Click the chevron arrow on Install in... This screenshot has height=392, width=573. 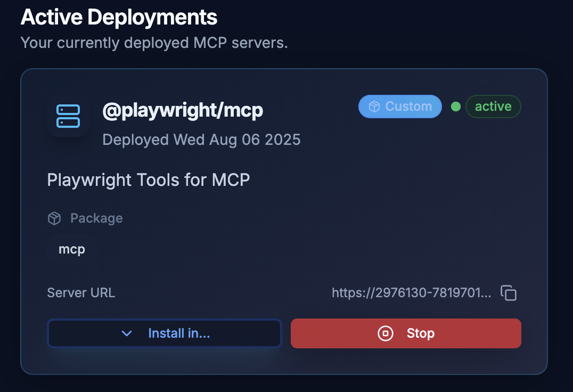click(126, 333)
